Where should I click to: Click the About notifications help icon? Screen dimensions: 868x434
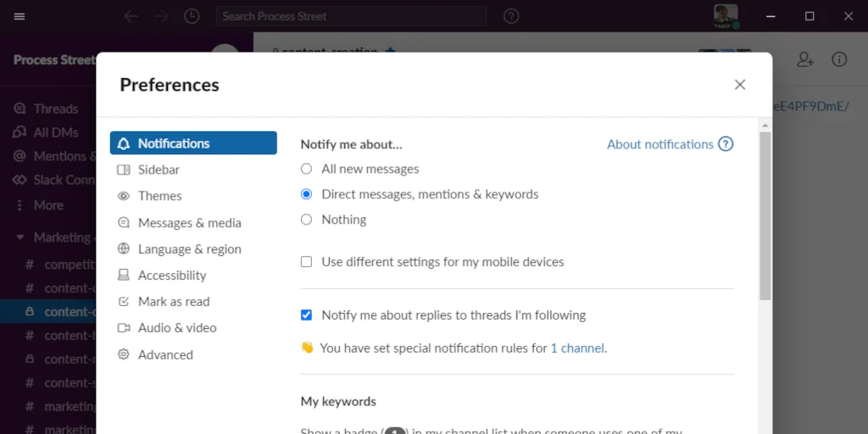pyautogui.click(x=726, y=144)
